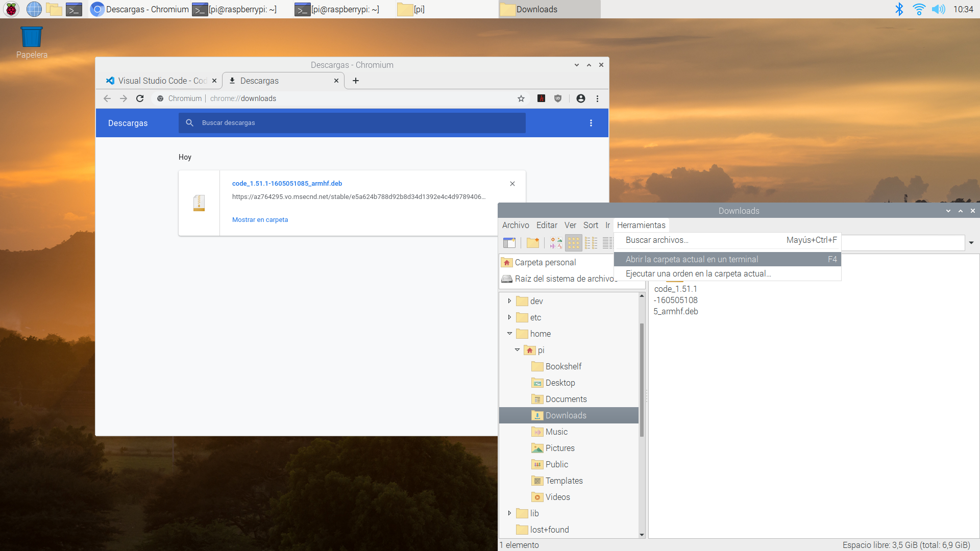Switch to thumbnail view icon
Screen dimensions: 980x551
556,243
